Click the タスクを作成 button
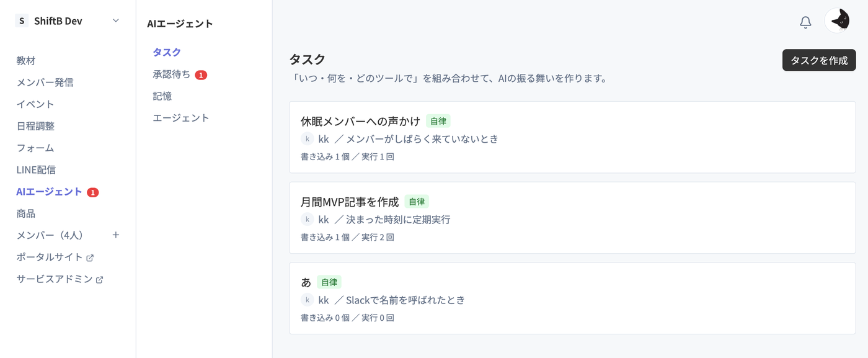 coord(819,60)
